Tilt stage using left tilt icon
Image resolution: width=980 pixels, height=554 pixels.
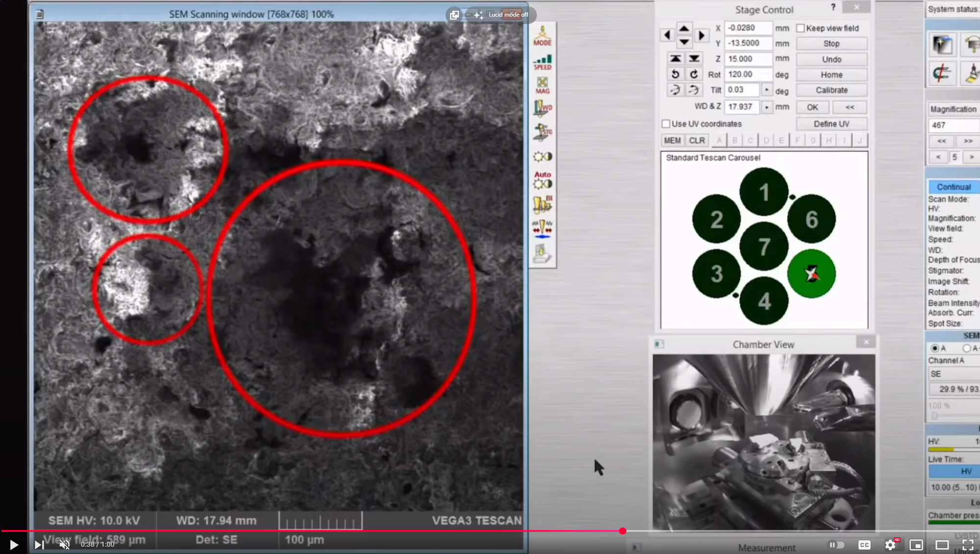tap(675, 90)
